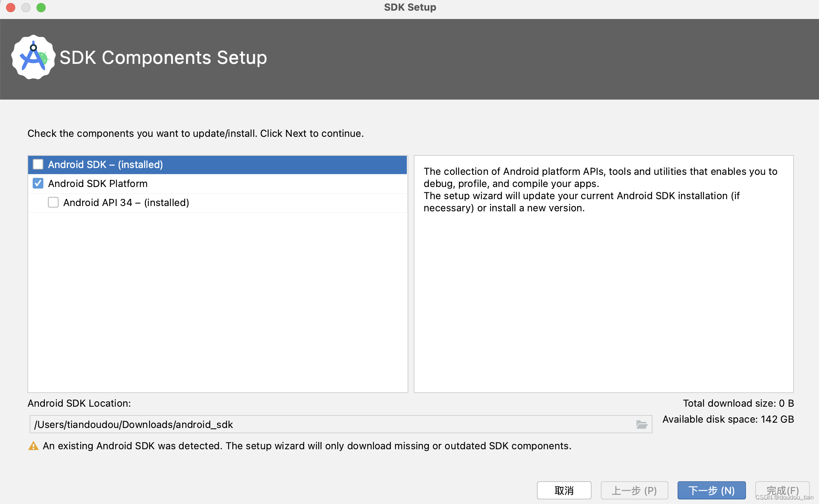Click the green zoom button in titlebar
819x504 pixels.
pos(41,7)
